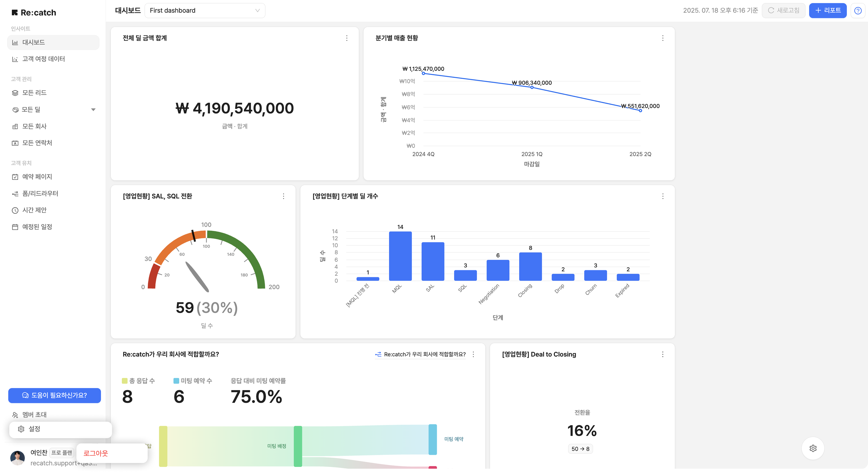This screenshot has width=868, height=473.
Task: Click the blue 미팅 예약 수 legend swatch
Action: pos(176,381)
